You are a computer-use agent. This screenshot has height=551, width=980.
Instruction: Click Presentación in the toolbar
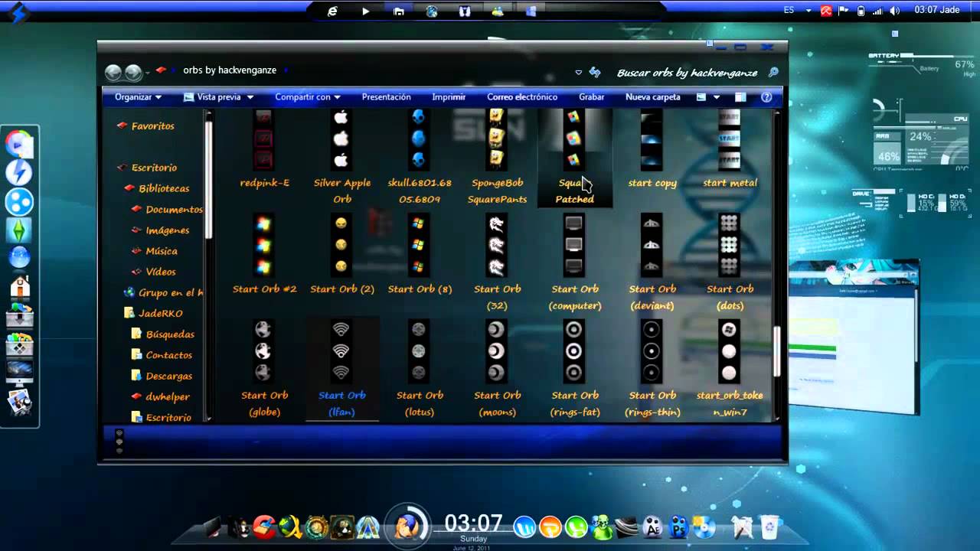pos(386,97)
